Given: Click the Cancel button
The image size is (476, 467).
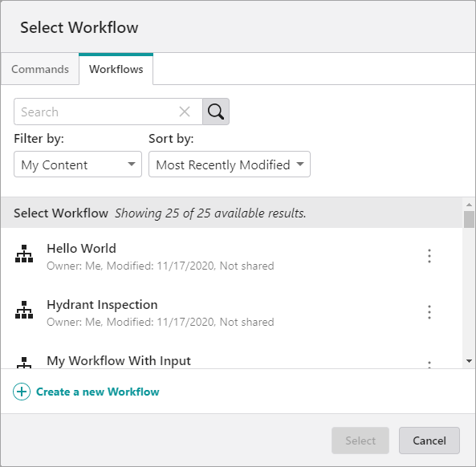Looking at the screenshot, I should [429, 441].
